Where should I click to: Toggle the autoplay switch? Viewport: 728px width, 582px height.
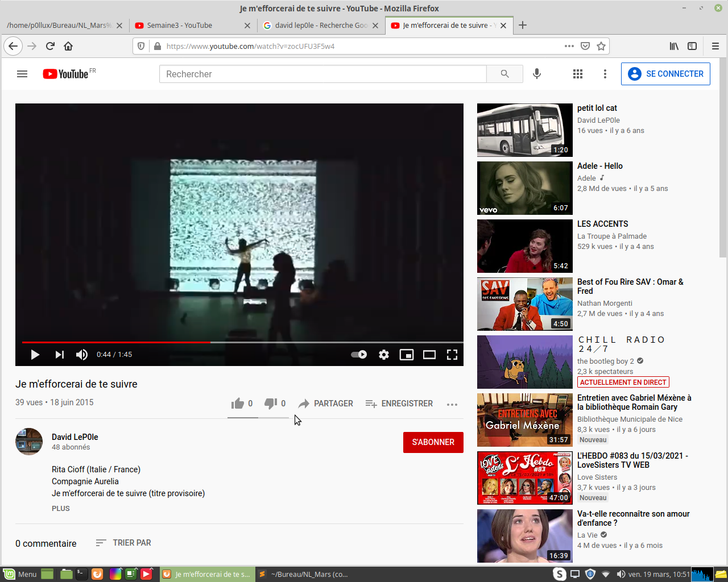[x=359, y=355]
